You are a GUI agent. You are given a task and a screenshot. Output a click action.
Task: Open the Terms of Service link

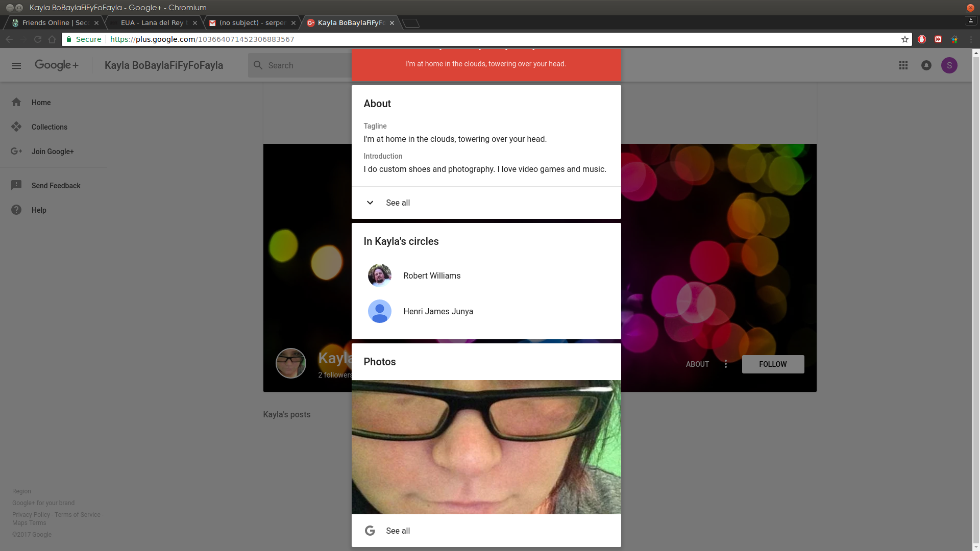click(78, 514)
